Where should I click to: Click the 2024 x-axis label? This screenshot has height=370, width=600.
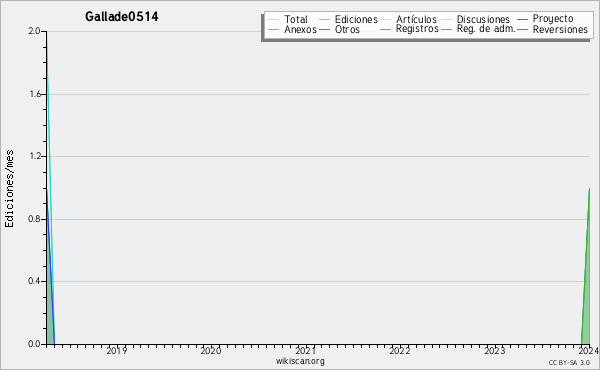[589, 350]
